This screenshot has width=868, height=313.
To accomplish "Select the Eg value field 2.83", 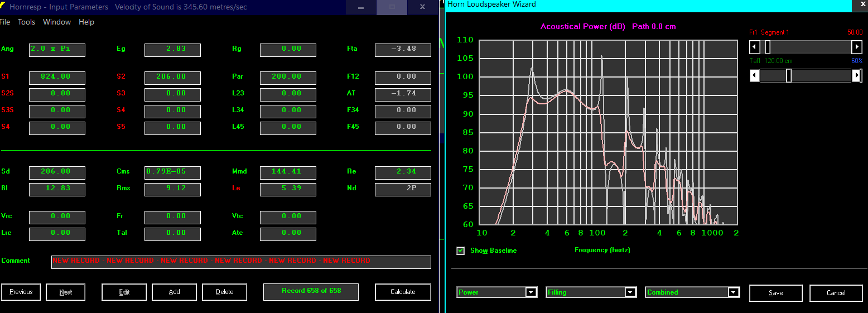I will point(172,50).
